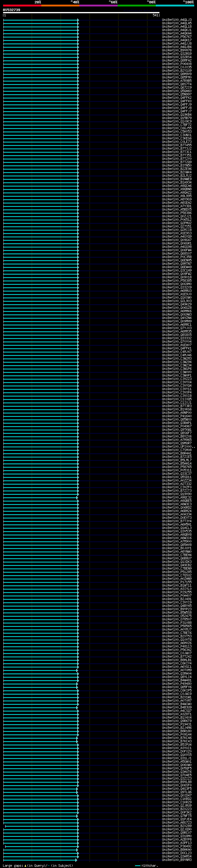Select label UniRef100_Q4FFK2
The width and height of the screenshot is (197, 868).
coord(177,98)
